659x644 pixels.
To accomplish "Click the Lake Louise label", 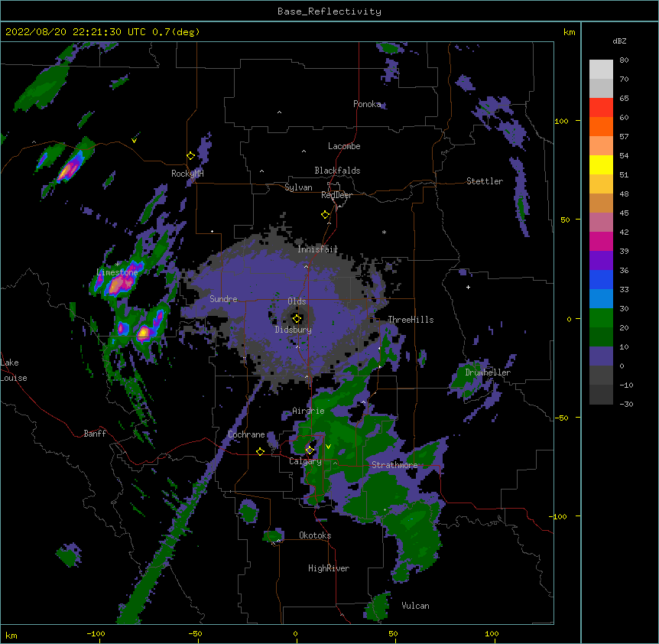I will [14, 370].
